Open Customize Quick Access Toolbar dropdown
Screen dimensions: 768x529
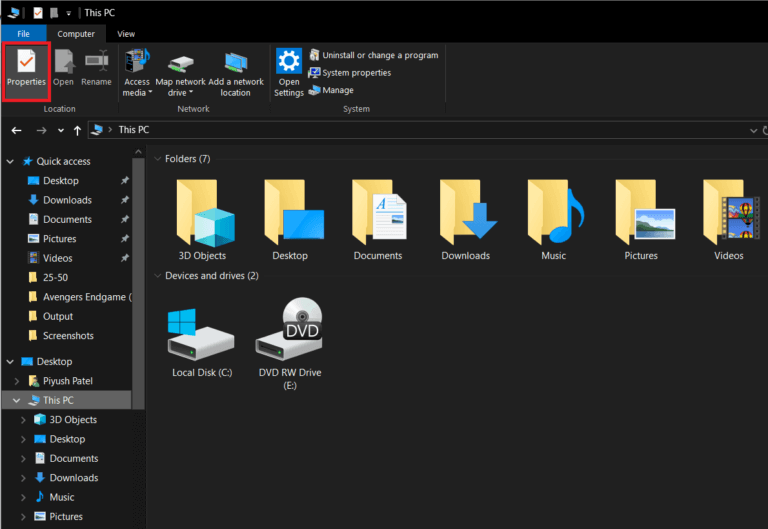(69, 13)
